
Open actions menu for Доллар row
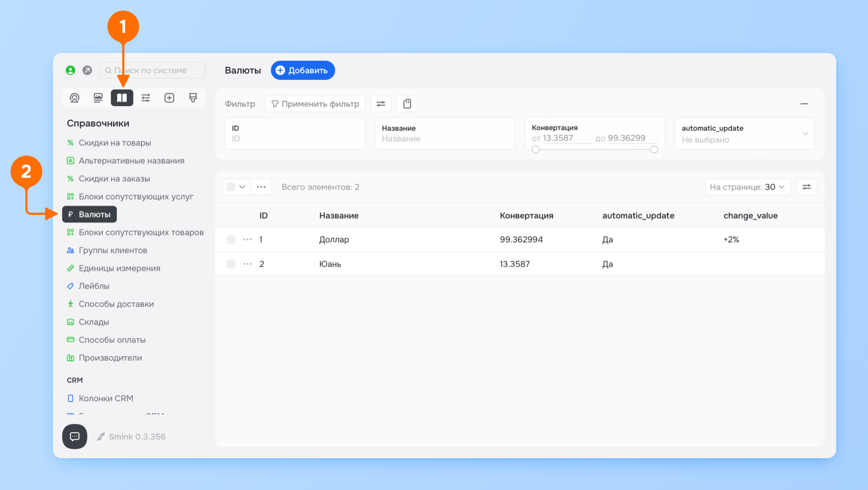(247, 240)
